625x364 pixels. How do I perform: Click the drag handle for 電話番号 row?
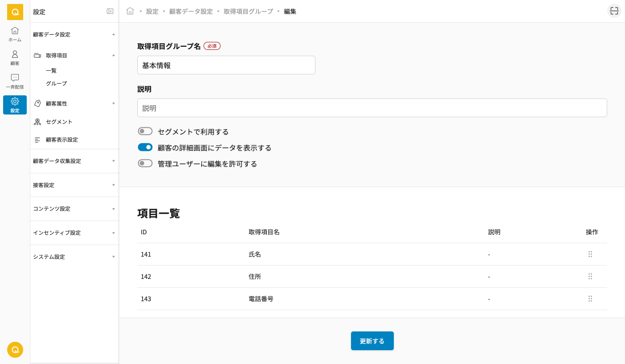click(x=590, y=299)
